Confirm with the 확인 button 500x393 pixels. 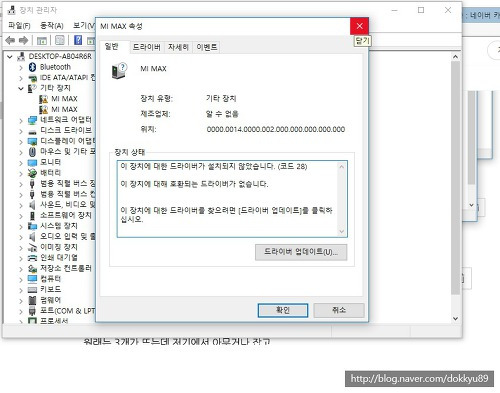[283, 310]
